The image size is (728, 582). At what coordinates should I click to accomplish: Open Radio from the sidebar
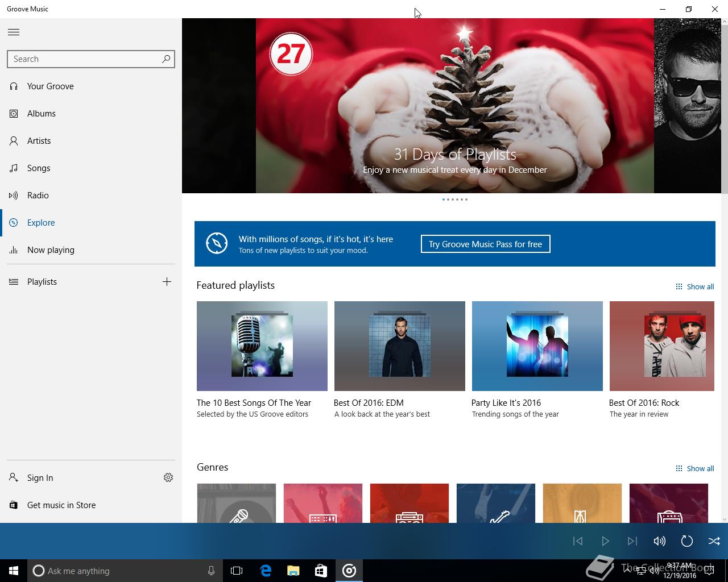point(91,196)
